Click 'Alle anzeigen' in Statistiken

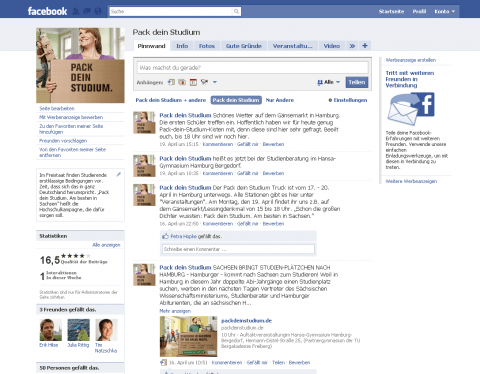click(x=106, y=245)
